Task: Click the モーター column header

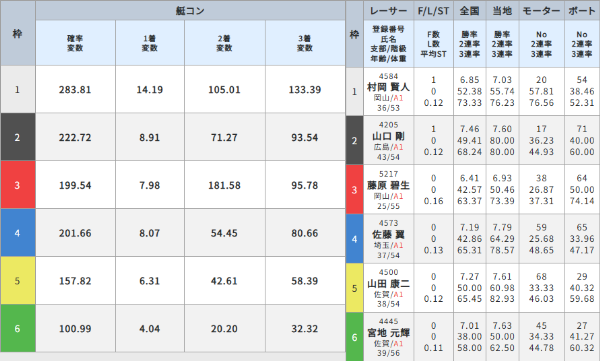Action: (541, 11)
